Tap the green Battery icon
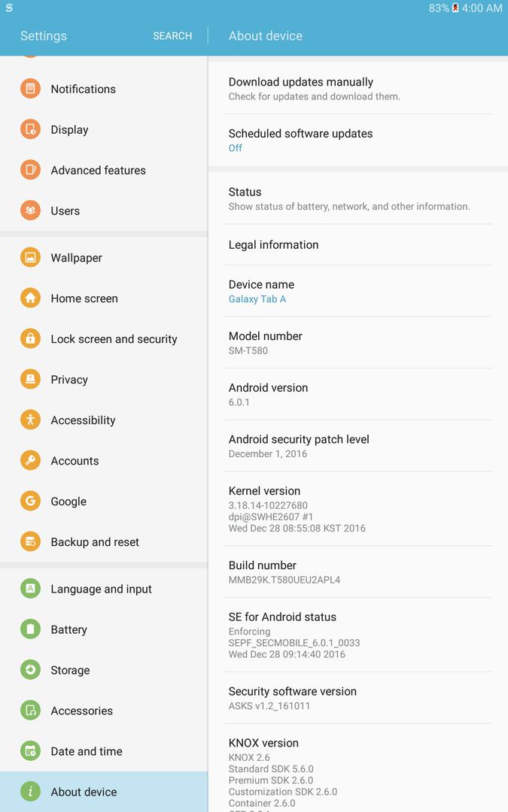 pos(30,629)
